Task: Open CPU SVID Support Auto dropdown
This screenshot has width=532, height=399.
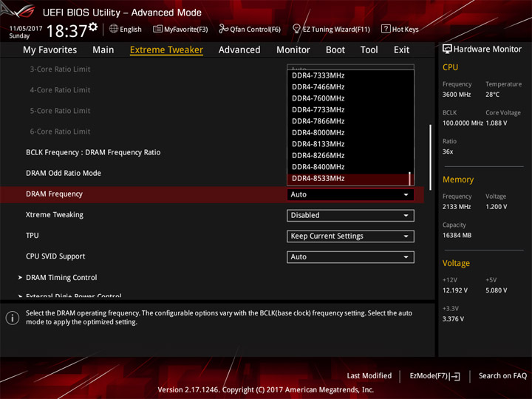Action: coord(350,257)
